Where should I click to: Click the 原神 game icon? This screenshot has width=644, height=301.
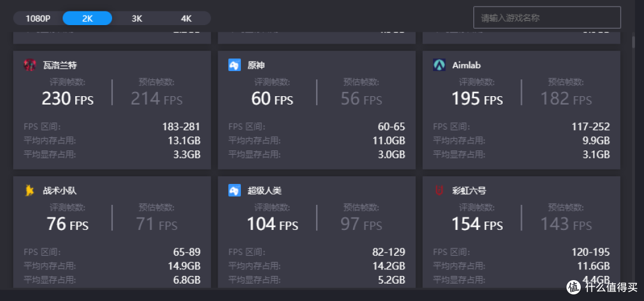point(234,65)
